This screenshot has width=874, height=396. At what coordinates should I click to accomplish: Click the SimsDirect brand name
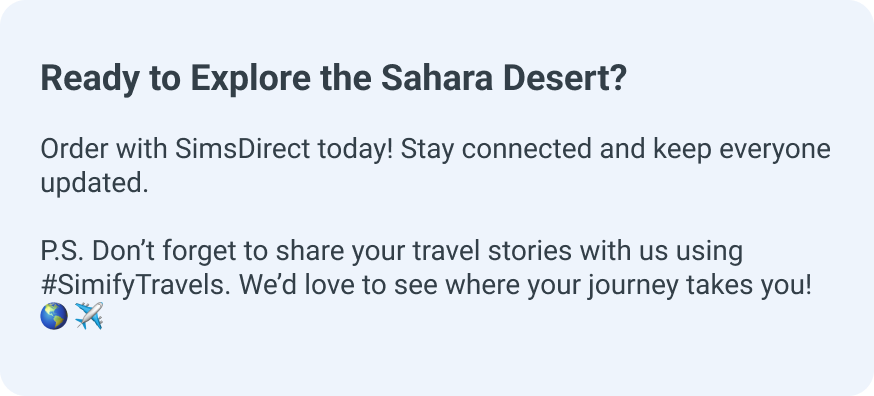[x=241, y=149]
